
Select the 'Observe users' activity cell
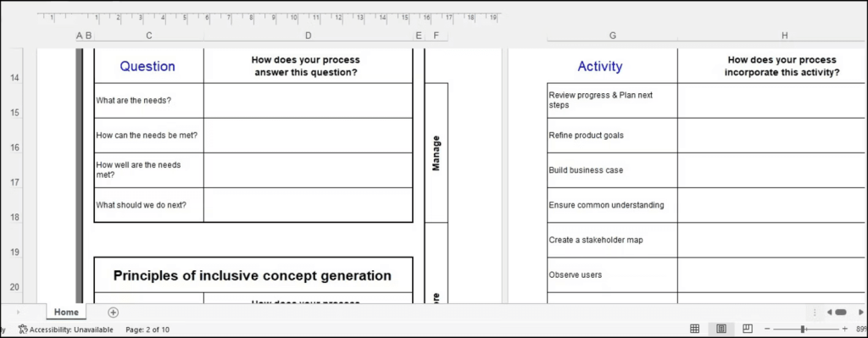pos(612,275)
